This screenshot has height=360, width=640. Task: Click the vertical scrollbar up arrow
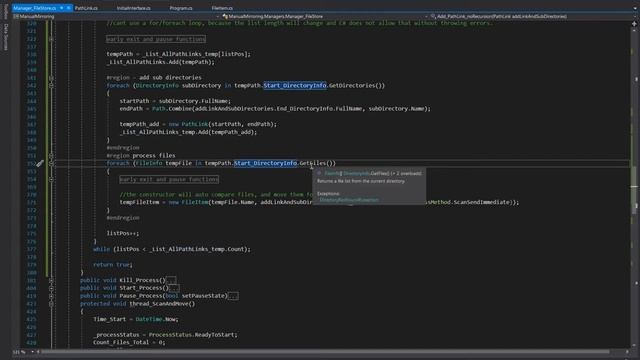(x=635, y=30)
